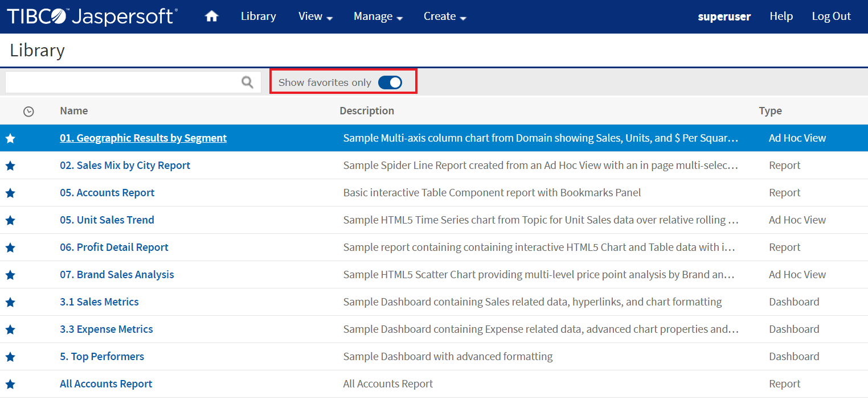Sort by the Name column header
Screen dimensions: 868x417
[74, 111]
